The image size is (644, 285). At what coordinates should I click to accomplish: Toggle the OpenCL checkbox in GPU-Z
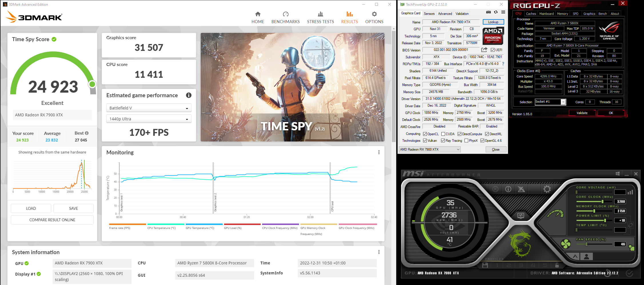425,134
